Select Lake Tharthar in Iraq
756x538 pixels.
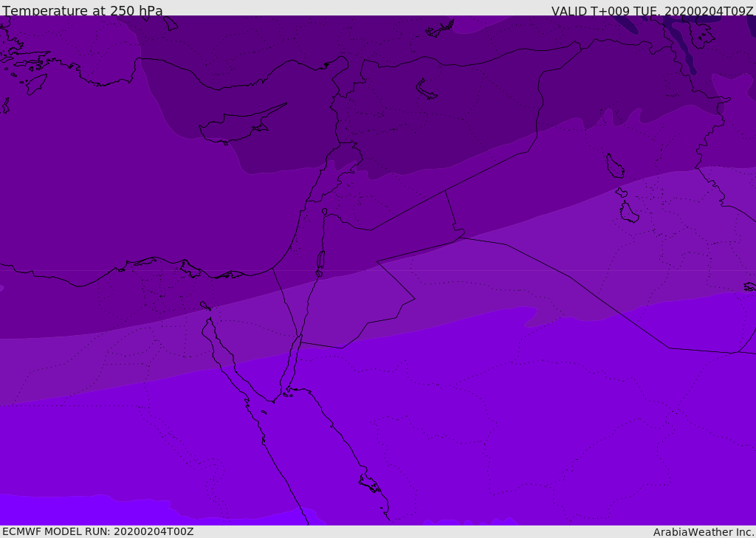pos(614,166)
